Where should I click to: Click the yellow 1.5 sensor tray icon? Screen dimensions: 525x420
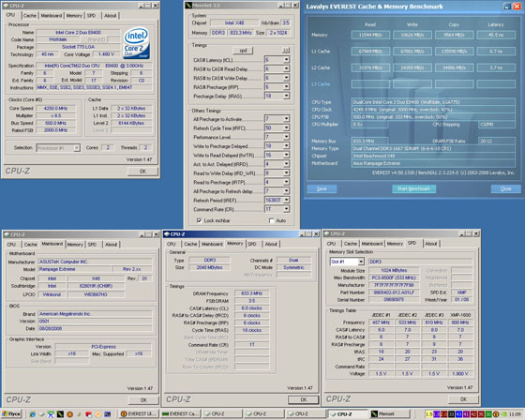pyautogui.click(x=429, y=414)
